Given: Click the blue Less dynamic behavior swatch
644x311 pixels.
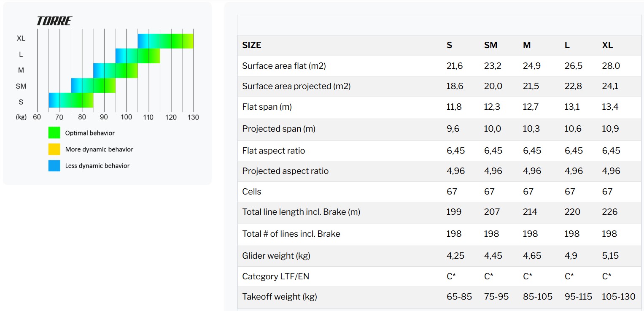Looking at the screenshot, I should (54, 165).
